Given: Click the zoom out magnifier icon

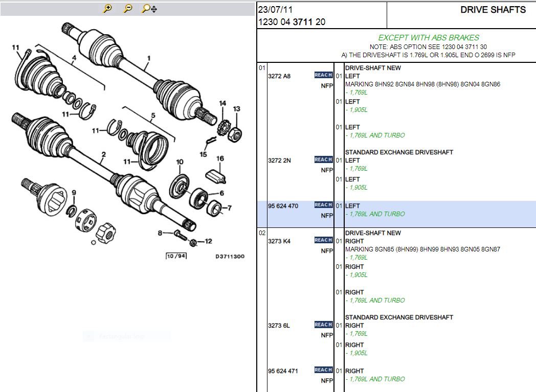Looking at the screenshot, I should point(128,9).
